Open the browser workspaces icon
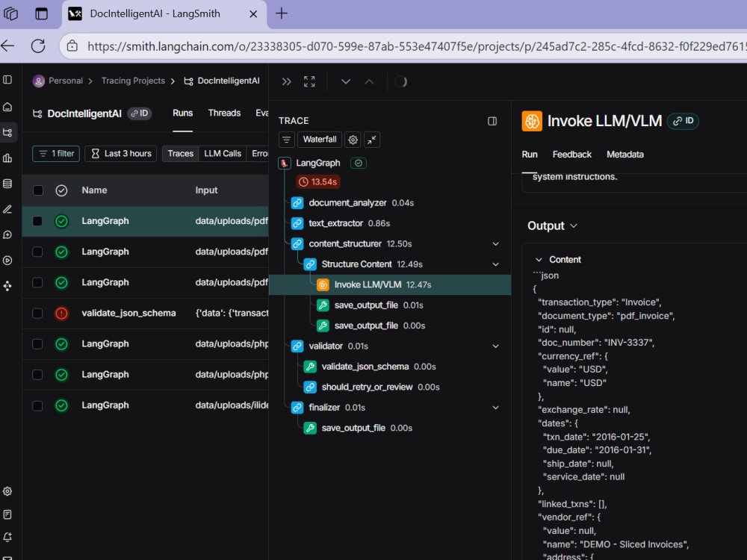This screenshot has height=560, width=747. (x=10, y=13)
